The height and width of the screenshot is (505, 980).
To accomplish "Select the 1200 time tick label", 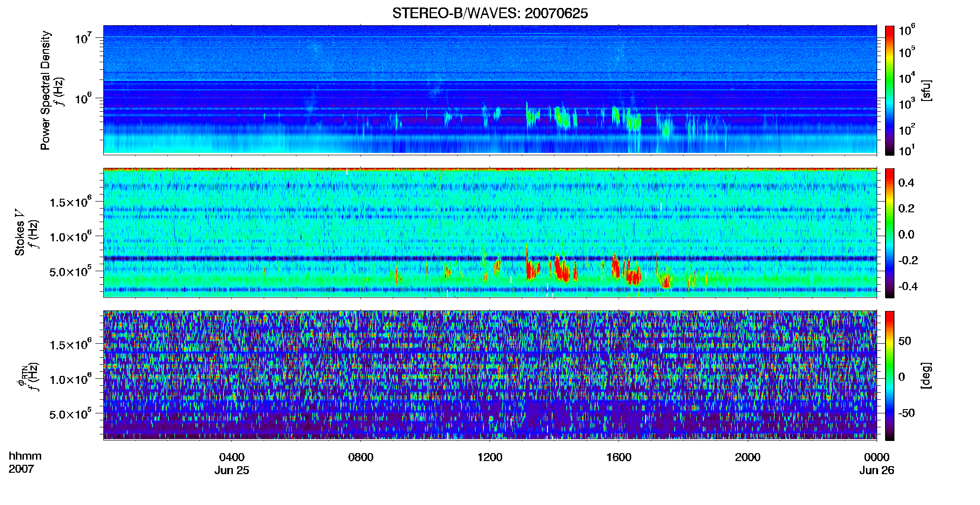I will (x=490, y=457).
